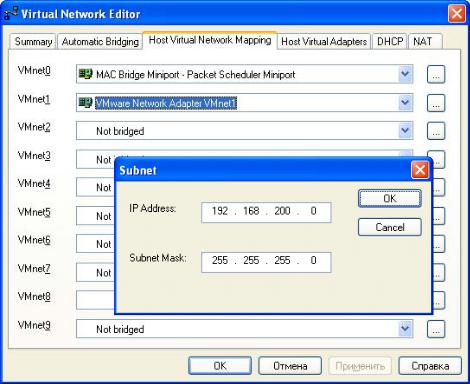Select the MAC Bridge Miniport combo box
Image resolution: width=470 pixels, height=384 pixels.
245,74
